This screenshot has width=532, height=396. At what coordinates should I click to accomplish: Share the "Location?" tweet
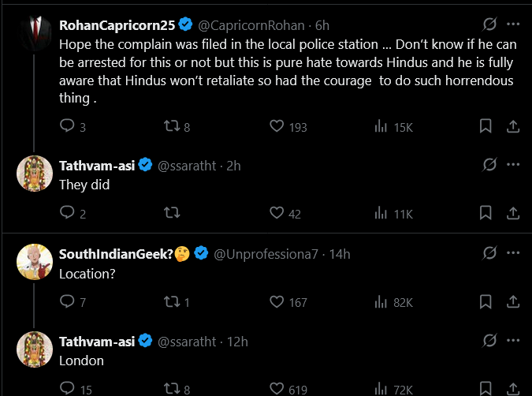512,301
